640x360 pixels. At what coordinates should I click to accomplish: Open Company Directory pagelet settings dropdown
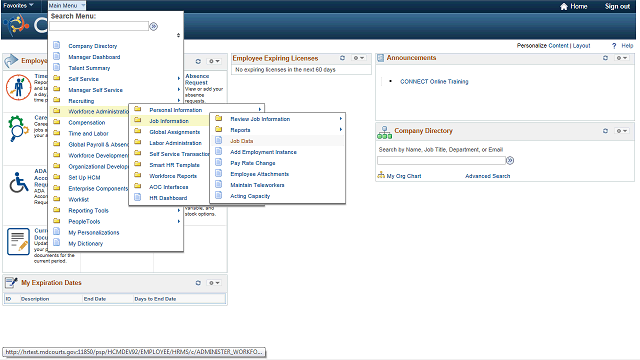coord(622,131)
